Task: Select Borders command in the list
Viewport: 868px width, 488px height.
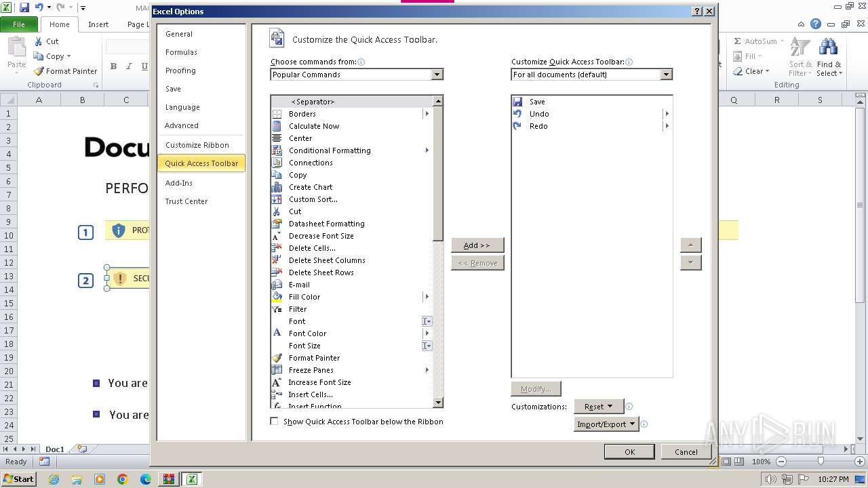Action: coord(351,114)
